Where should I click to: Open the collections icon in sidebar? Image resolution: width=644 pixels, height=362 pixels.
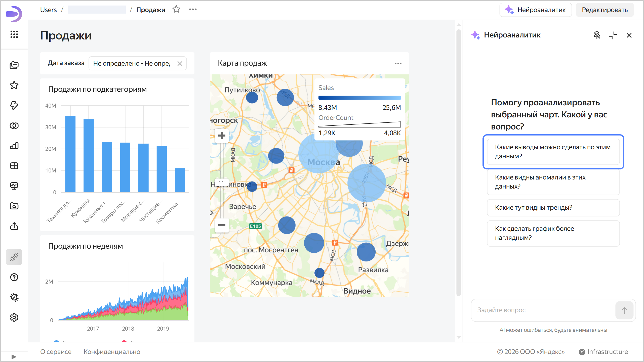tap(14, 65)
